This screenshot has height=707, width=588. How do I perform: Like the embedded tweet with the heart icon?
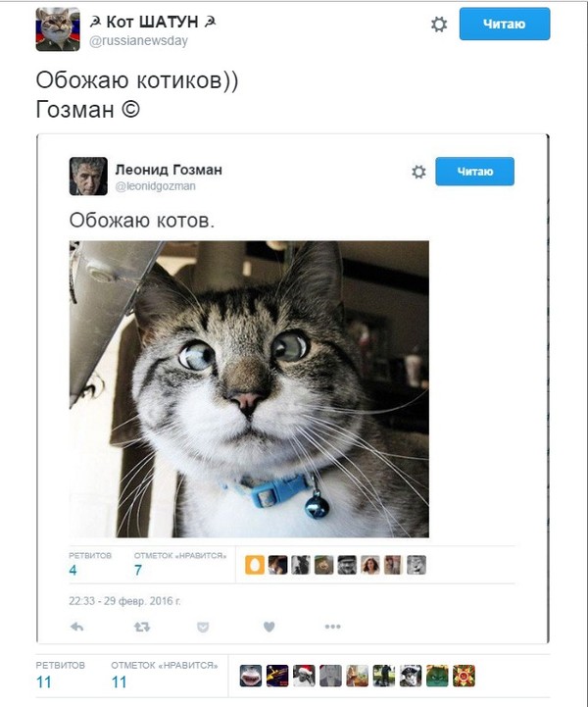click(269, 627)
